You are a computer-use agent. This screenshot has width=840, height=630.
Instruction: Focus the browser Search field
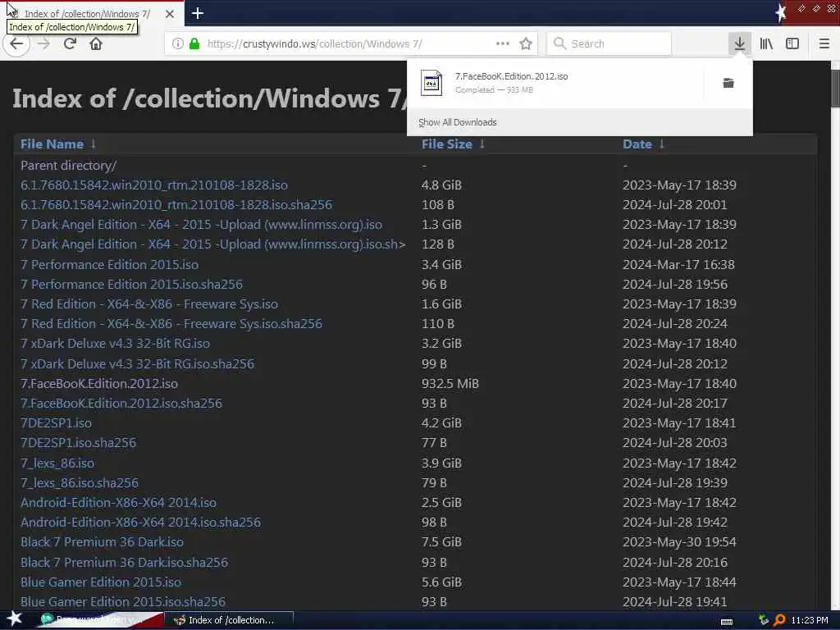coord(609,44)
